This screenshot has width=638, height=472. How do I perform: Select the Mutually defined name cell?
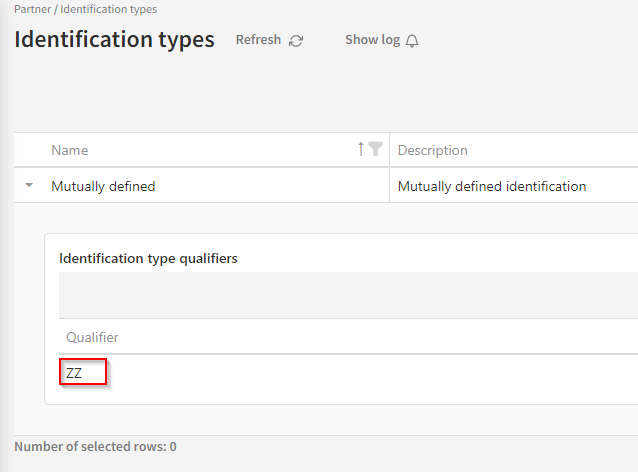click(x=103, y=186)
